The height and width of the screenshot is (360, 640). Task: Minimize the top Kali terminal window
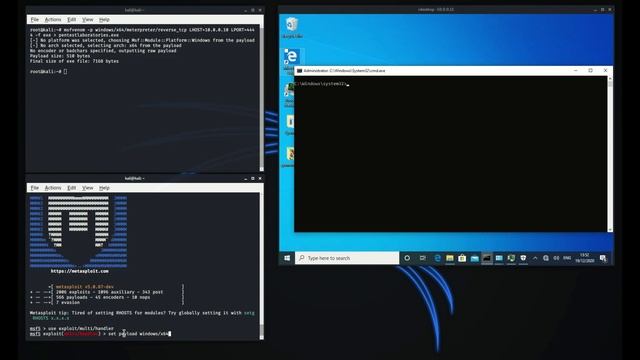(x=246, y=10)
